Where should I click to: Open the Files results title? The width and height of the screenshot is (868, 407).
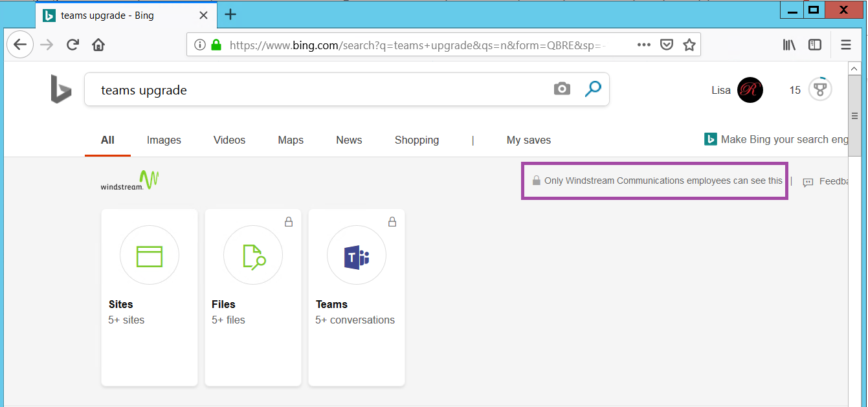point(223,304)
